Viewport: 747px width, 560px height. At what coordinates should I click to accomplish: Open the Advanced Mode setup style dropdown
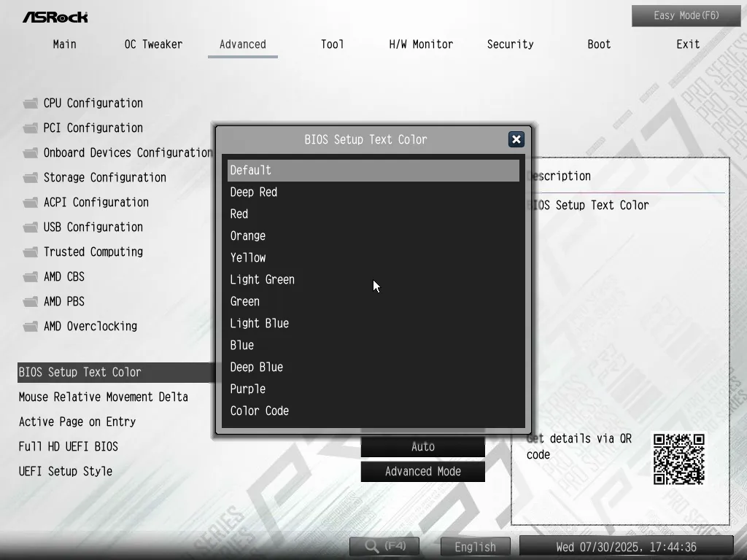coord(423,472)
